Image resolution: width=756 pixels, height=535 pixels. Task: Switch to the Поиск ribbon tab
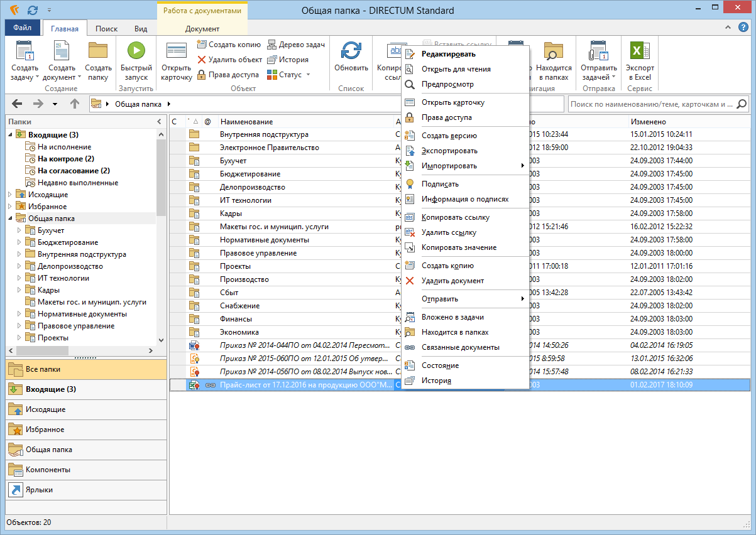(x=106, y=28)
